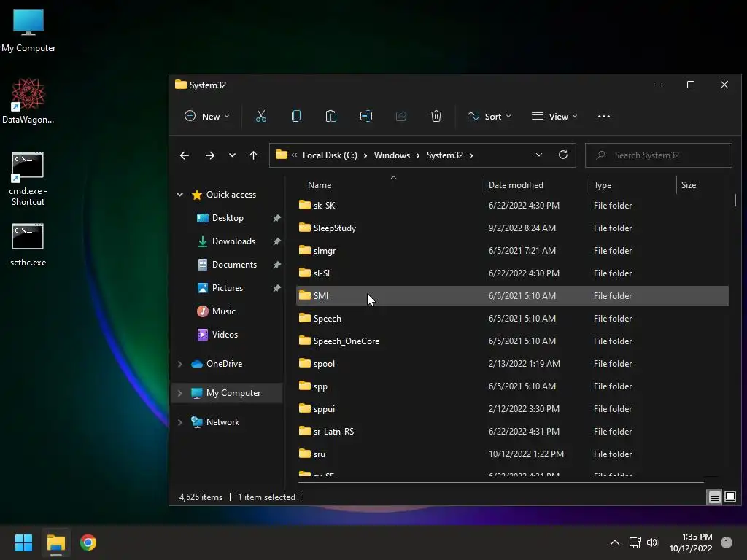
Task: Select the SleepStudy folder
Action: 512,228
